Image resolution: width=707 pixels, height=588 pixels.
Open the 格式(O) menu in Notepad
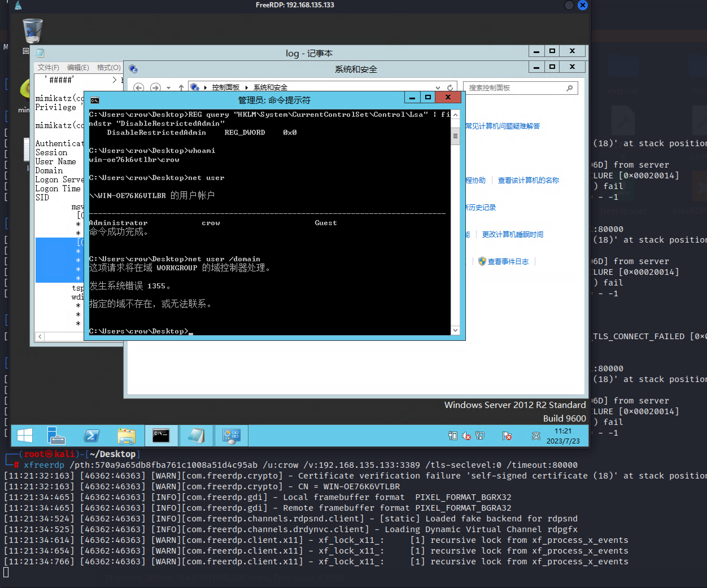108,68
